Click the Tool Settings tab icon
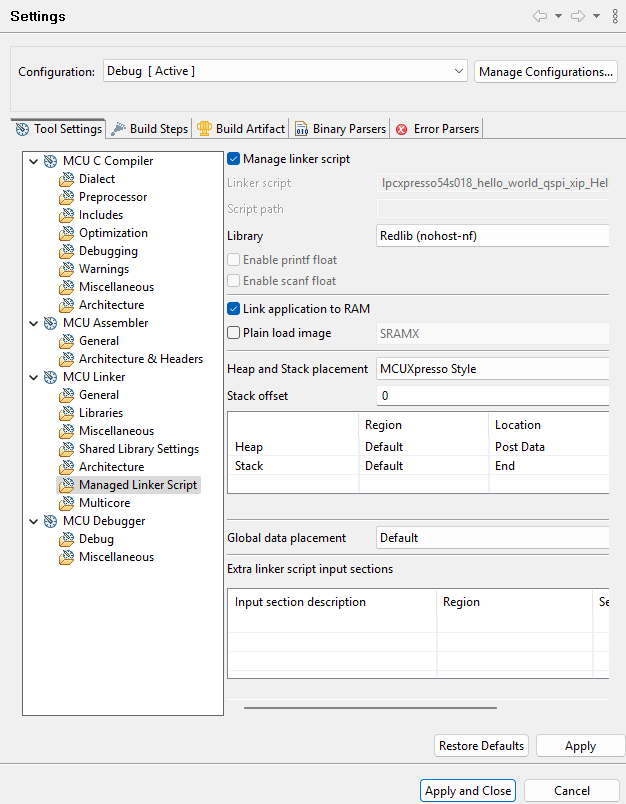 tap(22, 129)
